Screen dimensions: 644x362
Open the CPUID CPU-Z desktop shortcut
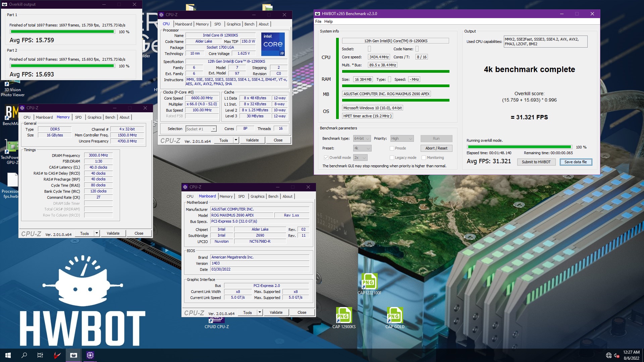coord(217,322)
